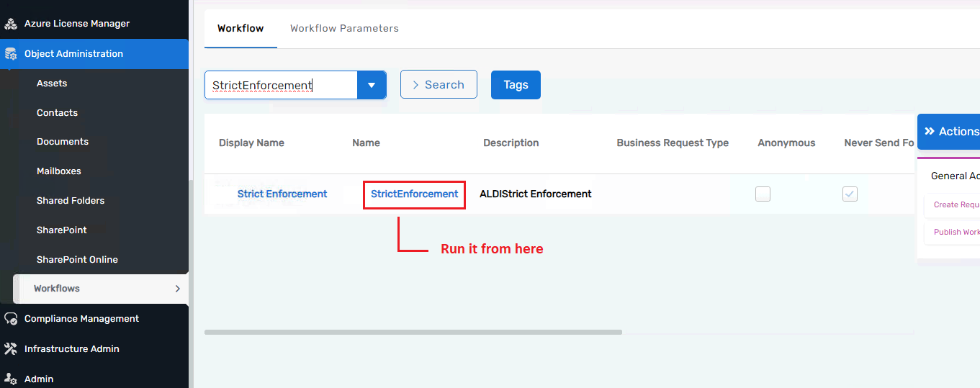Screen dimensions: 980x388
Task: Click the Create Request action link
Action: pos(956,205)
